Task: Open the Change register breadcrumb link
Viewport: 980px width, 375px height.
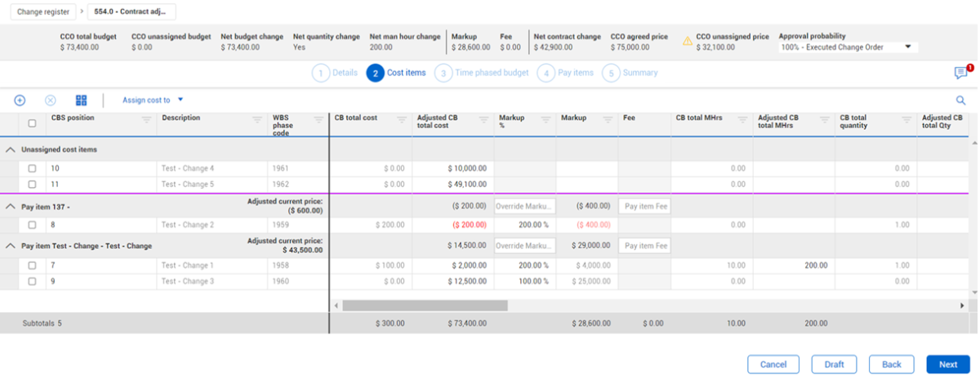Action: tap(42, 12)
